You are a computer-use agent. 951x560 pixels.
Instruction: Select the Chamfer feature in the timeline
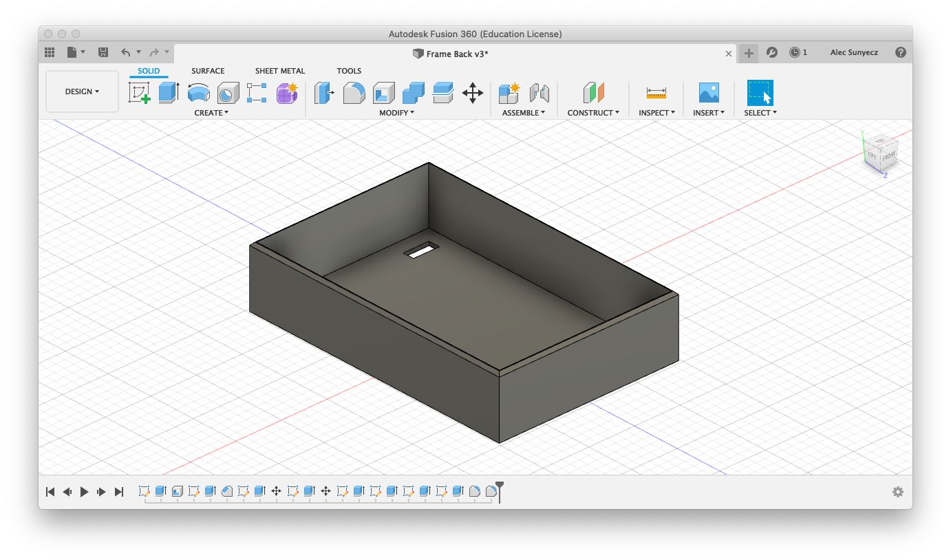point(226,491)
